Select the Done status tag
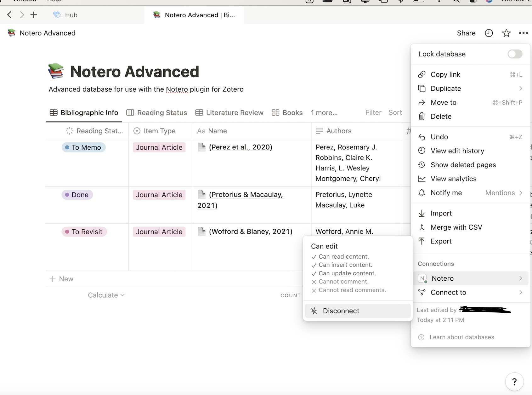532x395 pixels. [77, 195]
